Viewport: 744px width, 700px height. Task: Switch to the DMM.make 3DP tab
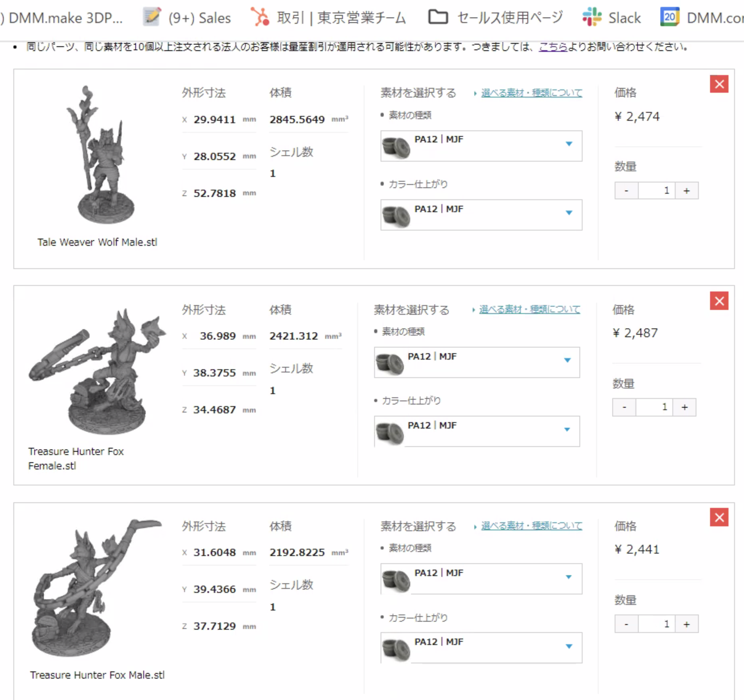tap(64, 17)
